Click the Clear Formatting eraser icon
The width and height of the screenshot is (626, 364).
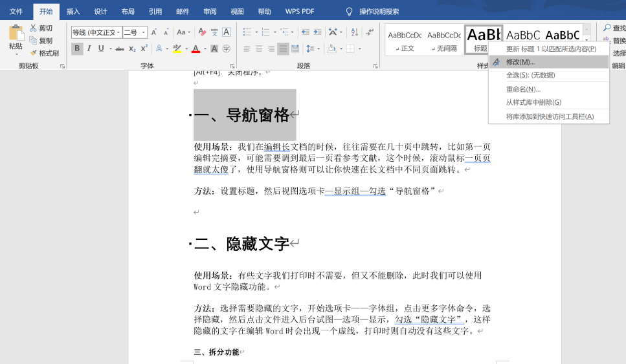pos(202,32)
